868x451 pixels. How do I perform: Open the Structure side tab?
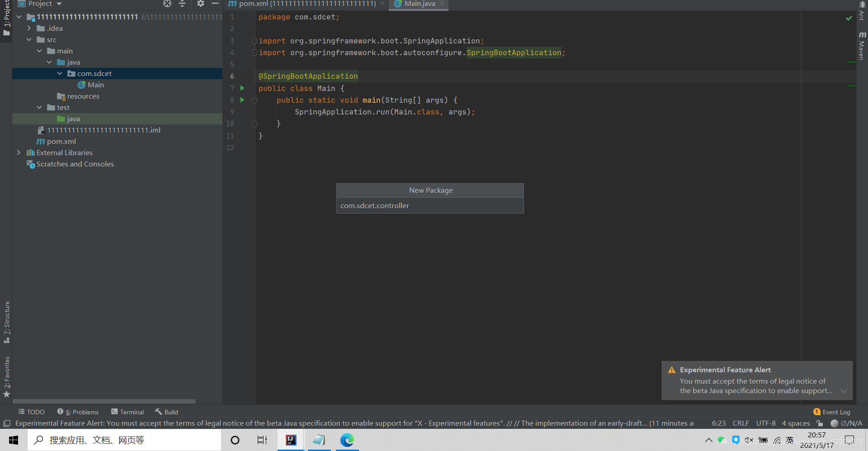click(x=6, y=322)
